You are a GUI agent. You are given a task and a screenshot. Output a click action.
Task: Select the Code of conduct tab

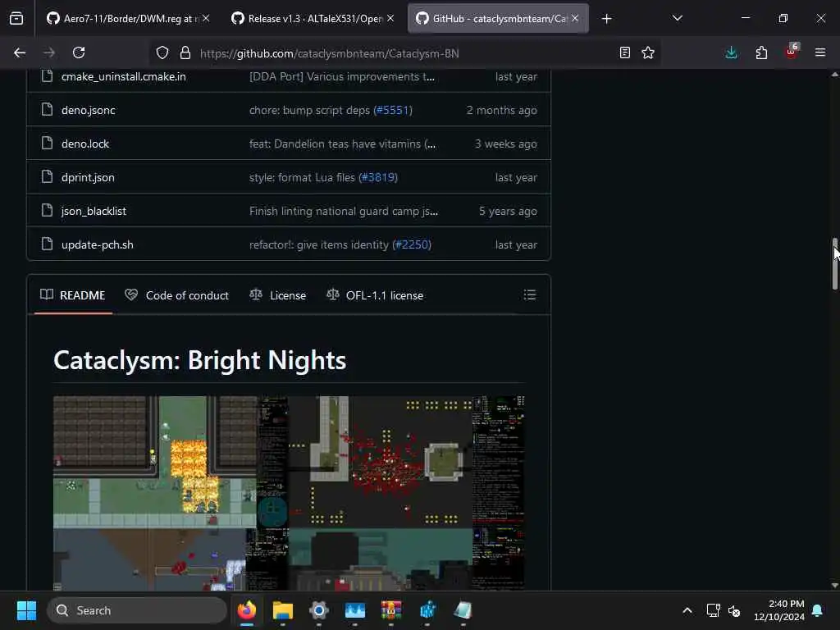click(x=177, y=295)
